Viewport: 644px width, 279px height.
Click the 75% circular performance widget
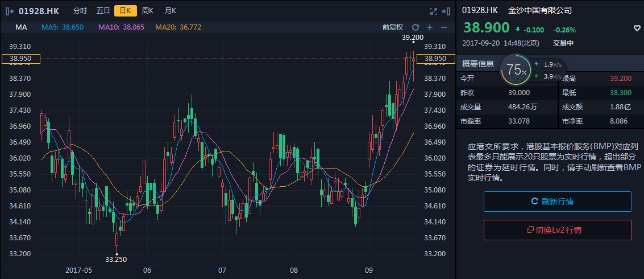coord(517,70)
